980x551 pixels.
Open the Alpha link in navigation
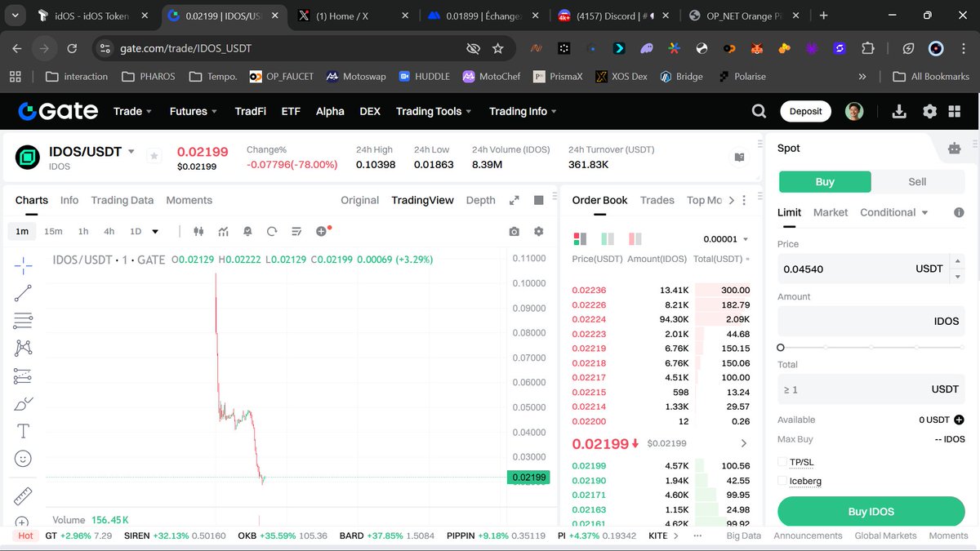click(330, 111)
